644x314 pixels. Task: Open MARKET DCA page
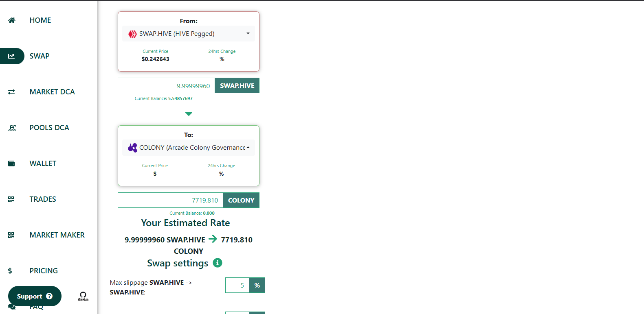click(52, 92)
